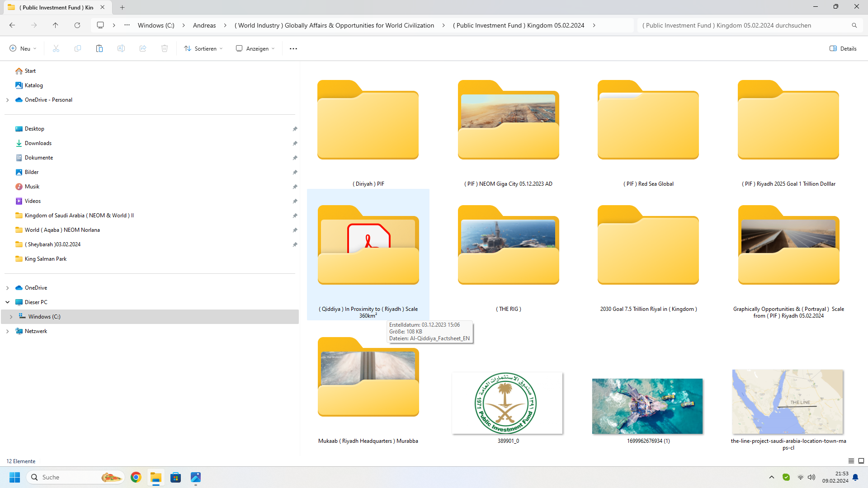Open Microsoft Store from taskbar

tap(176, 477)
